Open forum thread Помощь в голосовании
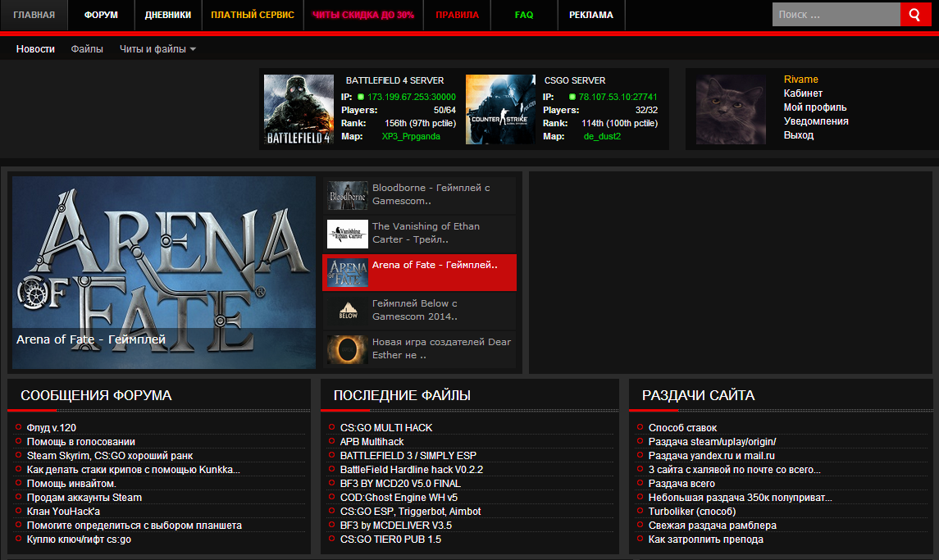939x560 pixels. pyautogui.click(x=81, y=442)
